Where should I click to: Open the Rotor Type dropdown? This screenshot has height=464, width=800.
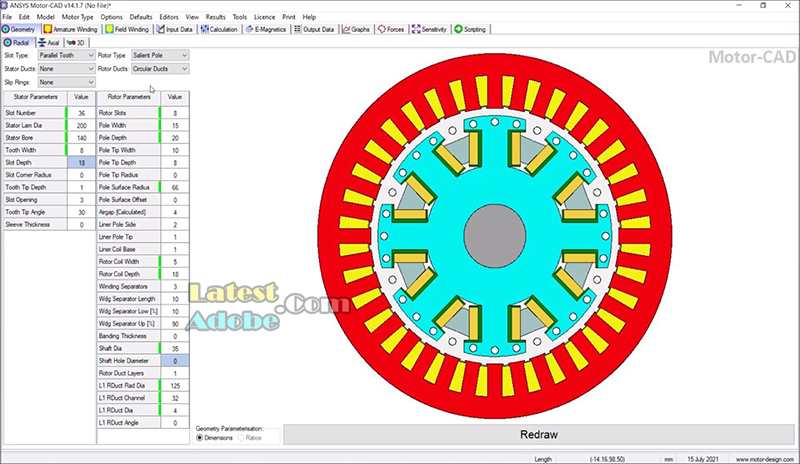(x=160, y=55)
